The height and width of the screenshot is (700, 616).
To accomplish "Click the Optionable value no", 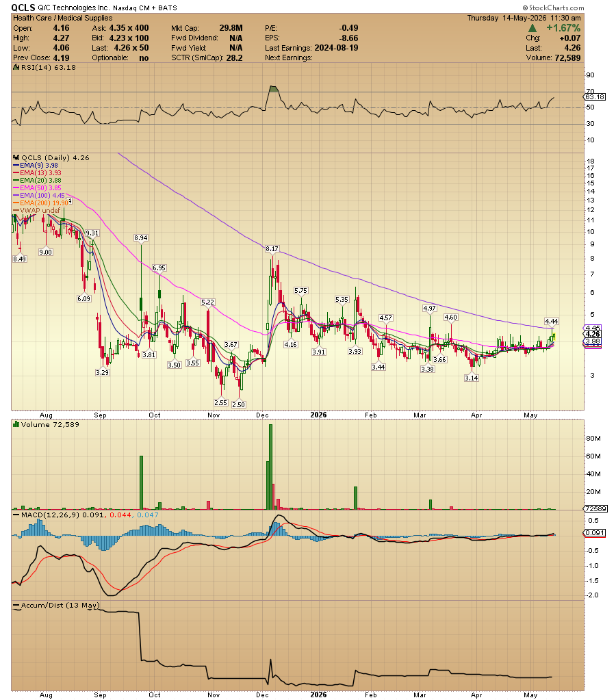I will pos(144,58).
